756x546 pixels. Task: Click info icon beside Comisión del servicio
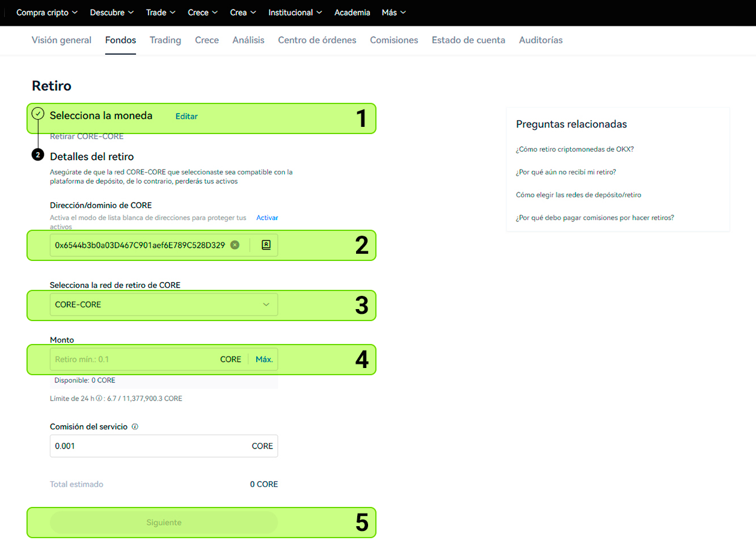point(135,427)
